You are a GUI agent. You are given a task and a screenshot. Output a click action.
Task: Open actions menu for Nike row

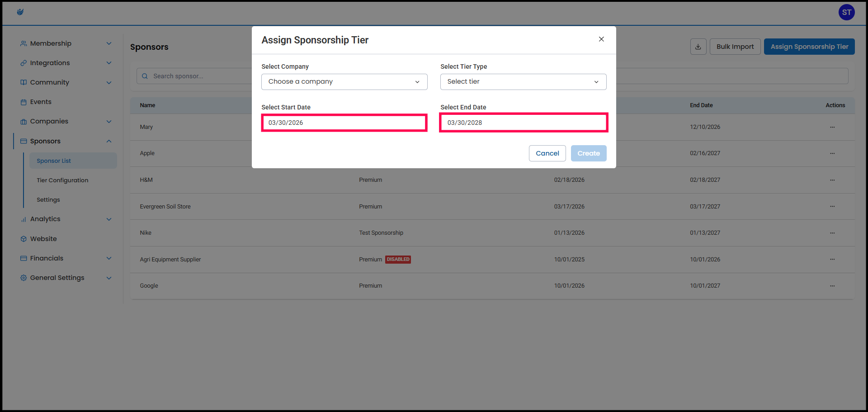coord(832,233)
